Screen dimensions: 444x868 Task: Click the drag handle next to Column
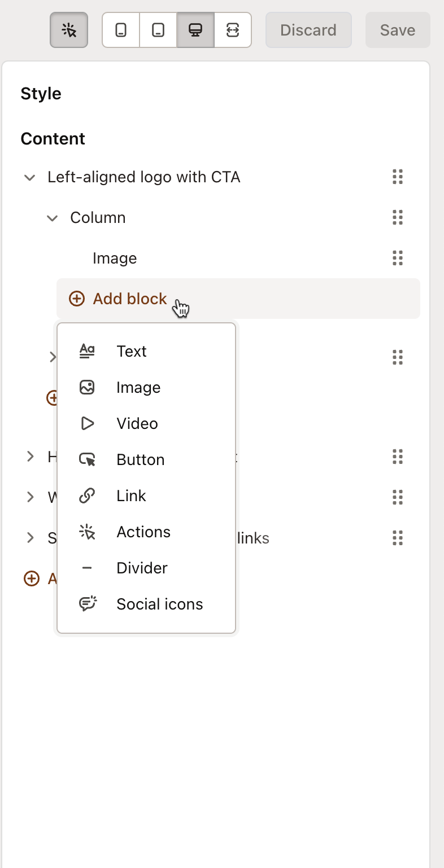coord(397,217)
